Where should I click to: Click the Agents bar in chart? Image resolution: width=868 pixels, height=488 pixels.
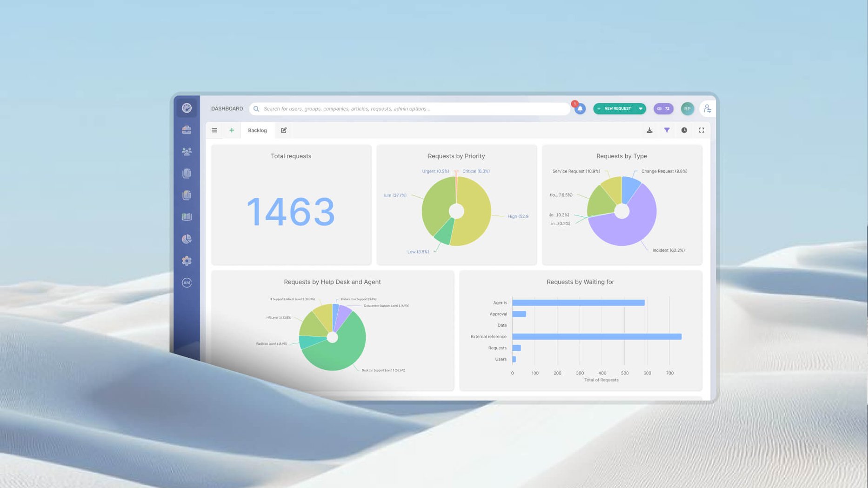pos(578,303)
